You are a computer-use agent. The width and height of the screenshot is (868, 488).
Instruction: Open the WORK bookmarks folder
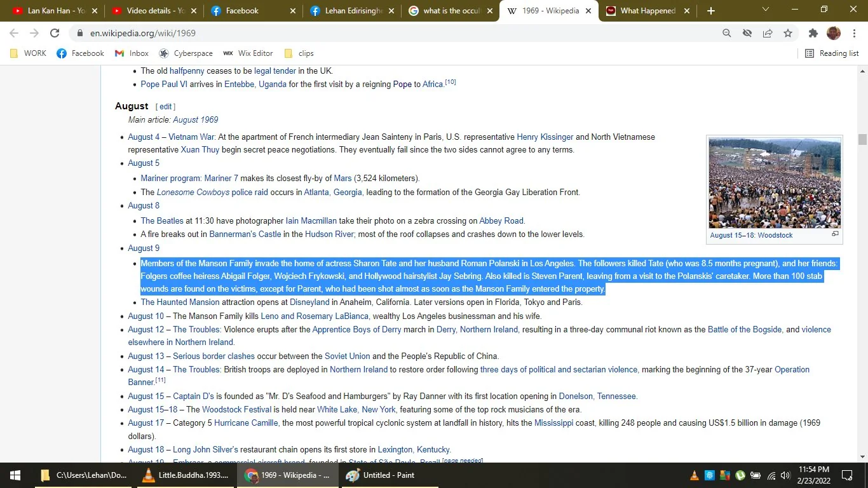pyautogui.click(x=29, y=53)
